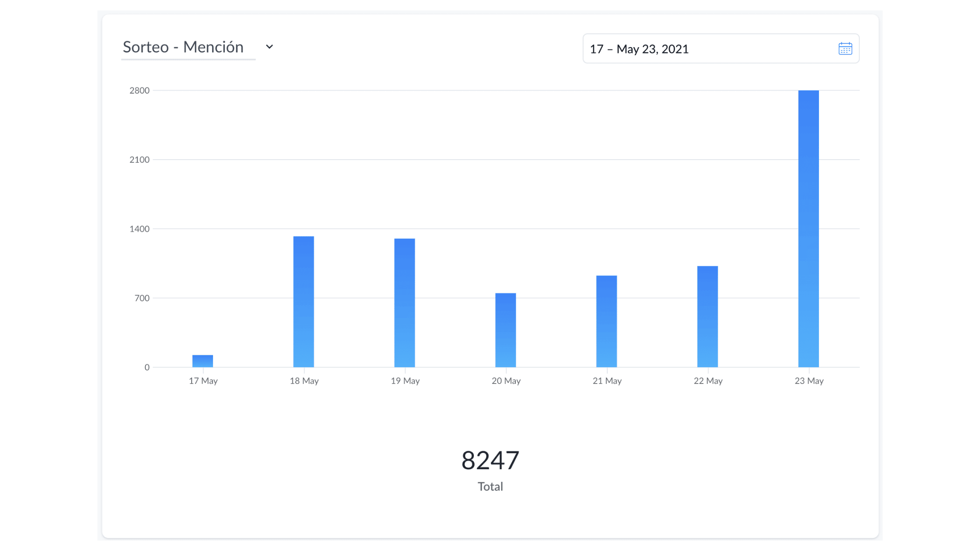The image size is (980, 551).
Task: Click the 2800 y-axis label
Action: pyautogui.click(x=140, y=91)
